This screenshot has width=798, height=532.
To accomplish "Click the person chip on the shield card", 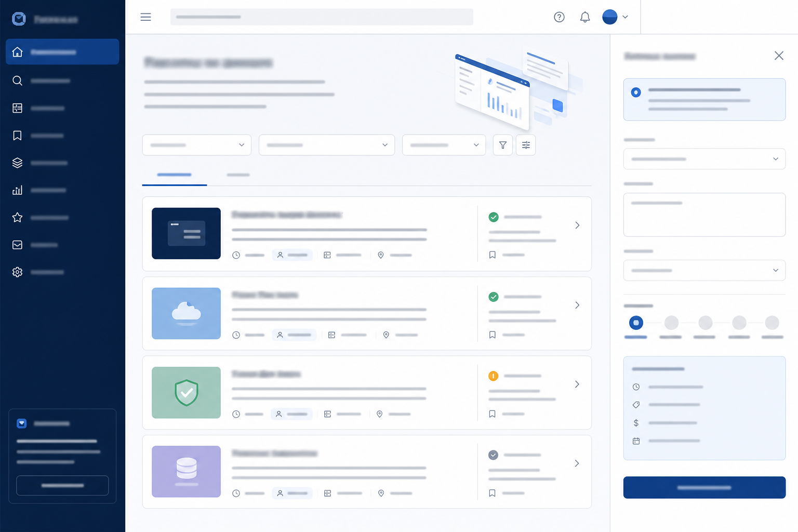I will (291, 414).
